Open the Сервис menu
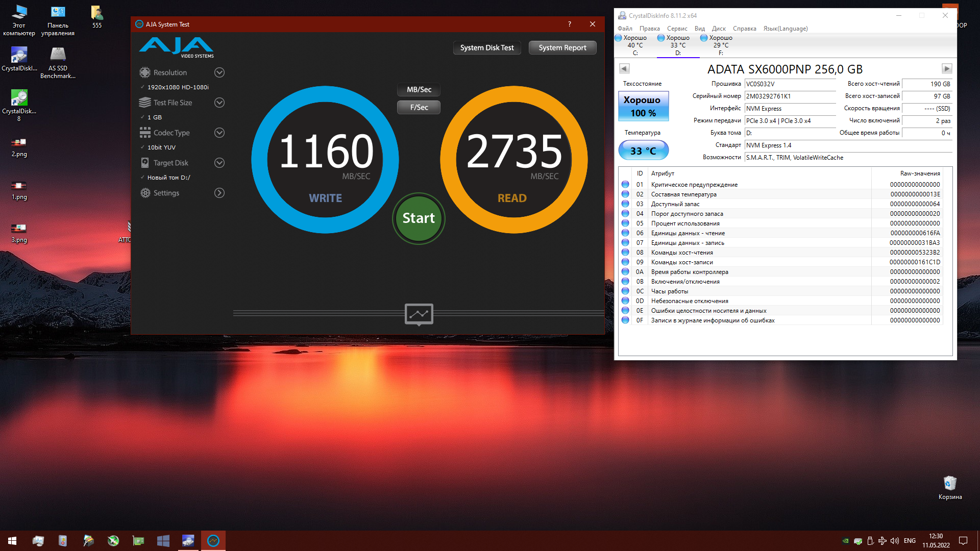980x551 pixels. (677, 29)
